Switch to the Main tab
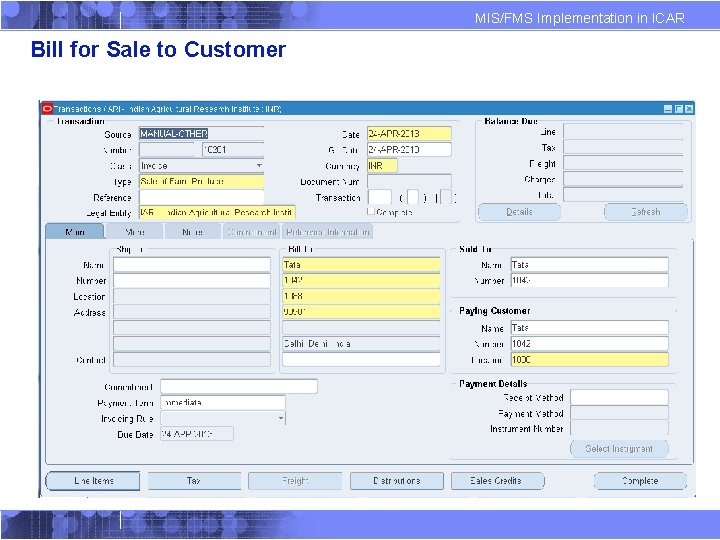This screenshot has width=720, height=540. (75, 232)
